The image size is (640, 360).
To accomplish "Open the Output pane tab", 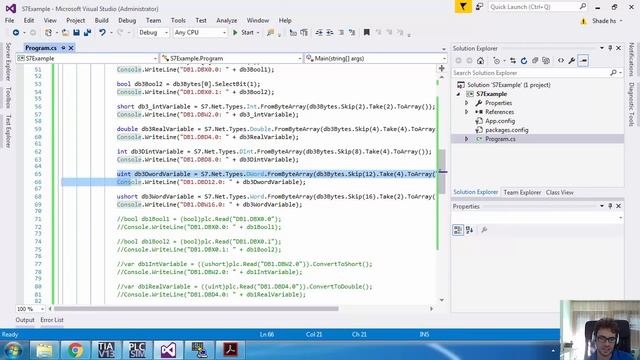I will 25,320.
